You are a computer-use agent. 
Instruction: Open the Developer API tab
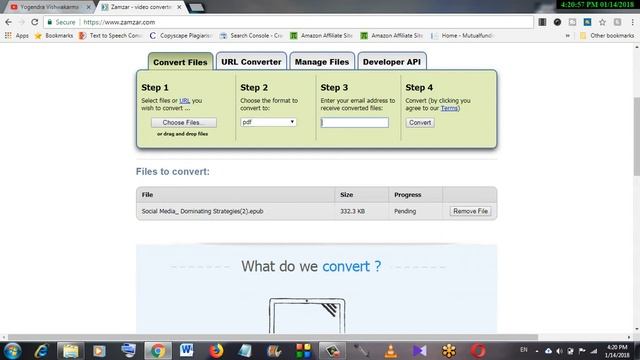(x=391, y=62)
